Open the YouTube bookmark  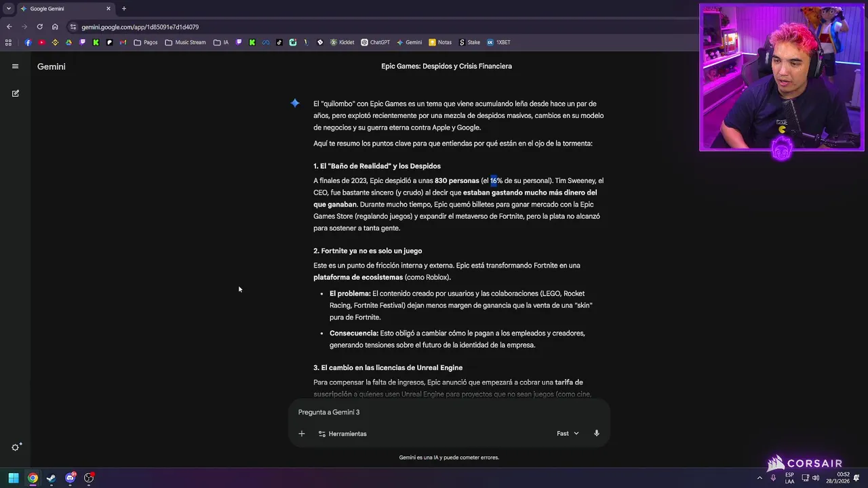pyautogui.click(x=41, y=42)
